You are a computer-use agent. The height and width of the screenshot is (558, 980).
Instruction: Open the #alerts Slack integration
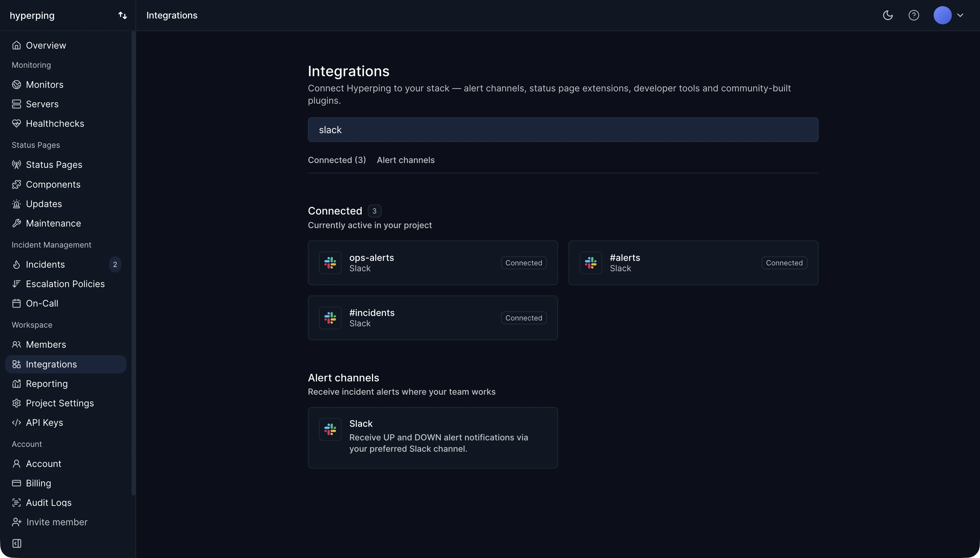tap(693, 263)
